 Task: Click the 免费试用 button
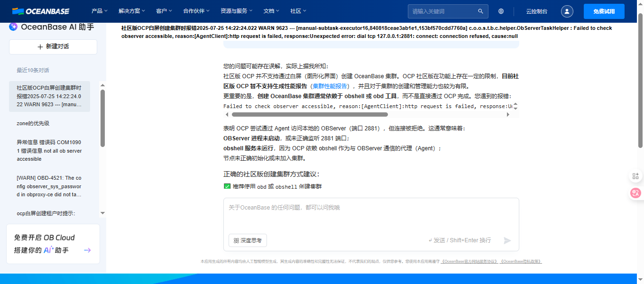[604, 11]
